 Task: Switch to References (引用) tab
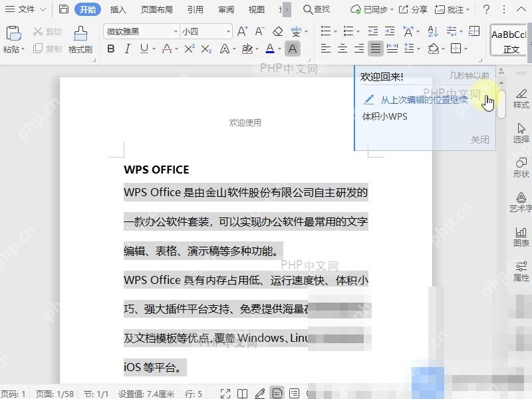(x=196, y=9)
